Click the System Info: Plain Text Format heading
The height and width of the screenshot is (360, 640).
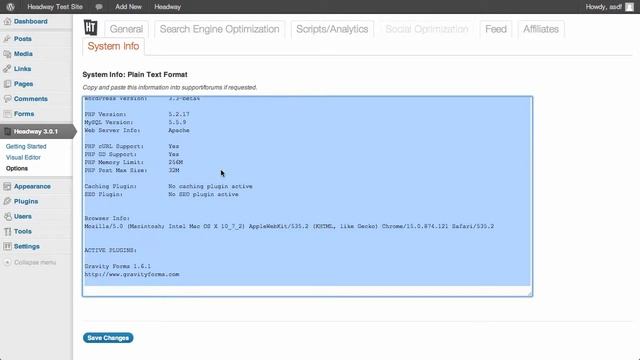(x=135, y=75)
